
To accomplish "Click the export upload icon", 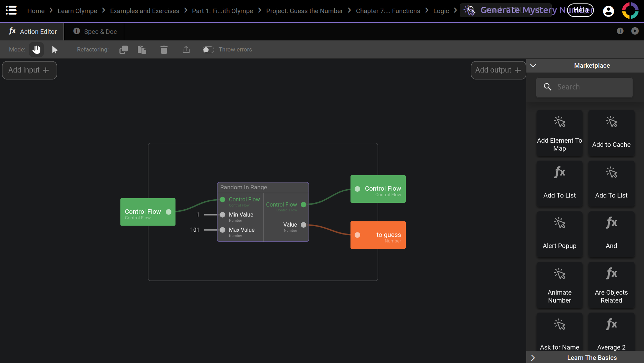I will coord(186,50).
